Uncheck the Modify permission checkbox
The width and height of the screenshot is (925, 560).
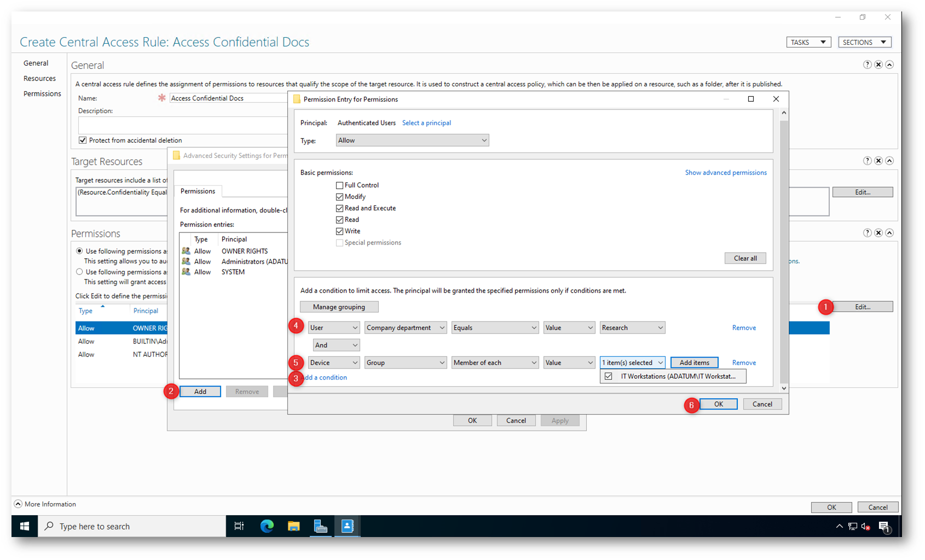click(340, 197)
